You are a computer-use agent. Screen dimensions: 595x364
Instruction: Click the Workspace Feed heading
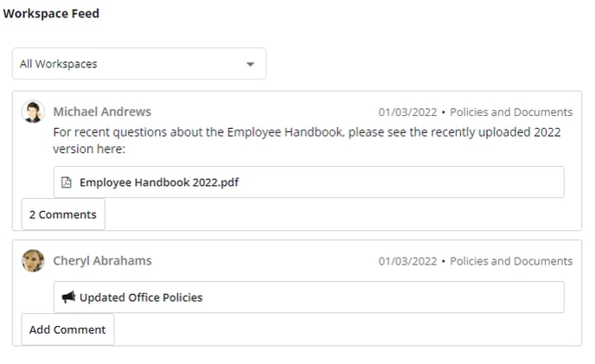(51, 14)
